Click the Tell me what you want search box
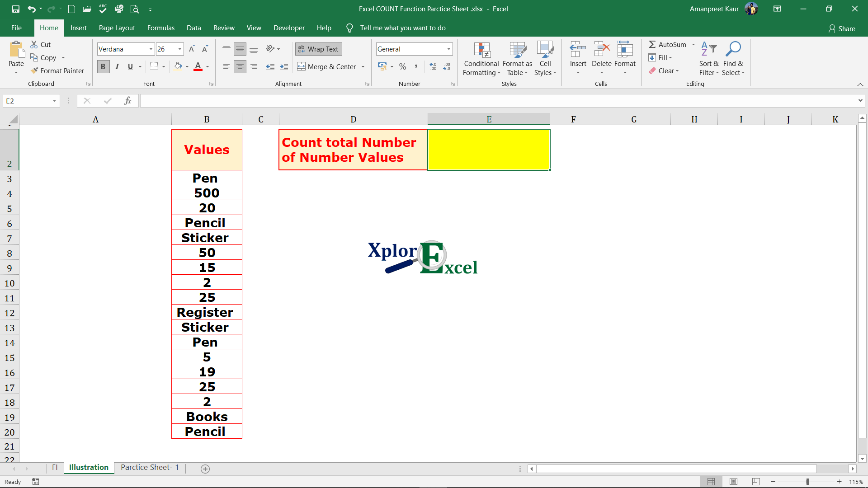The width and height of the screenshot is (868, 488). click(403, 28)
